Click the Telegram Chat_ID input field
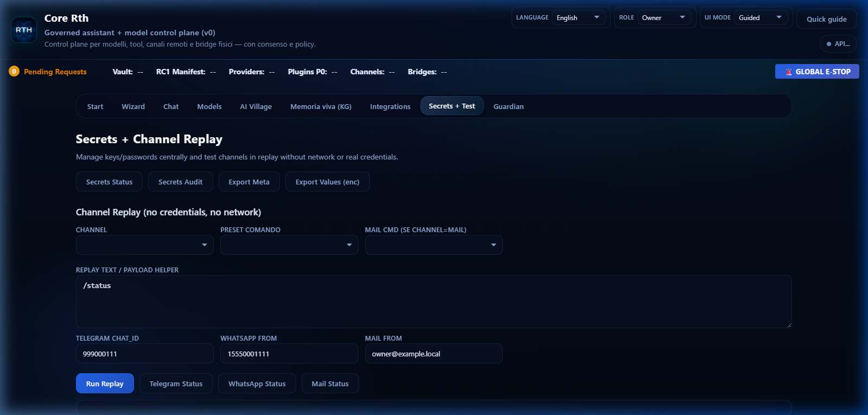This screenshot has width=868, height=415. [x=145, y=354]
